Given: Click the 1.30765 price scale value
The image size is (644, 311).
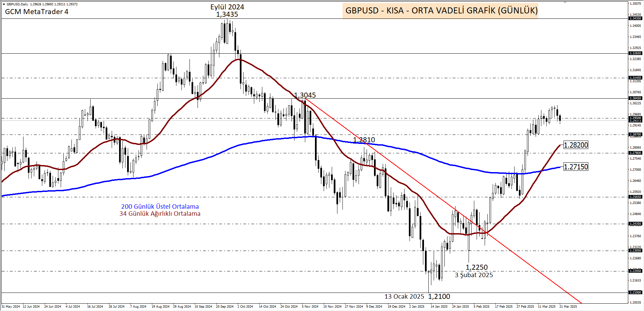Looking at the screenshot, I should coord(636,92).
